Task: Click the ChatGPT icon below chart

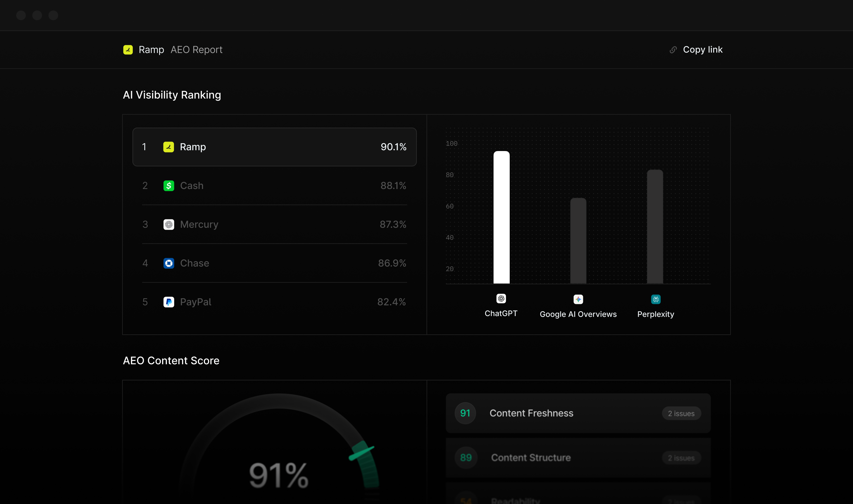Action: (x=501, y=299)
